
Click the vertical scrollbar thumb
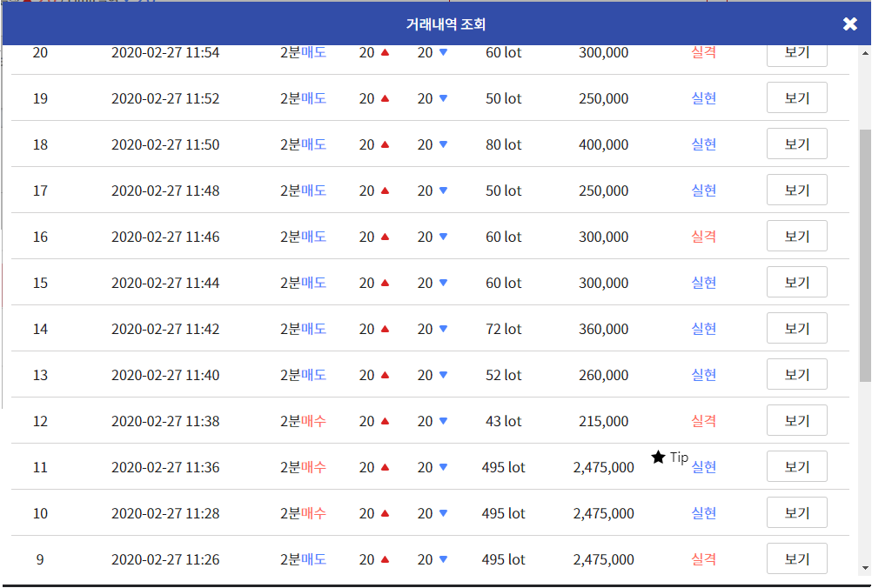pyautogui.click(x=865, y=256)
